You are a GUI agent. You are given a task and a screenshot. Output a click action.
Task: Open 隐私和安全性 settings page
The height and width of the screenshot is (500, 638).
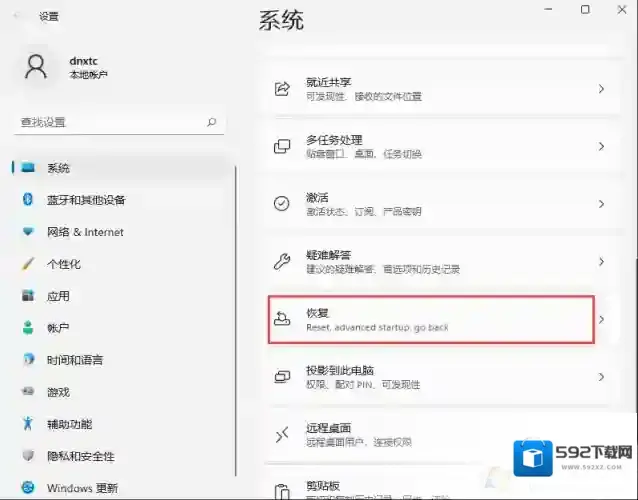click(82, 456)
